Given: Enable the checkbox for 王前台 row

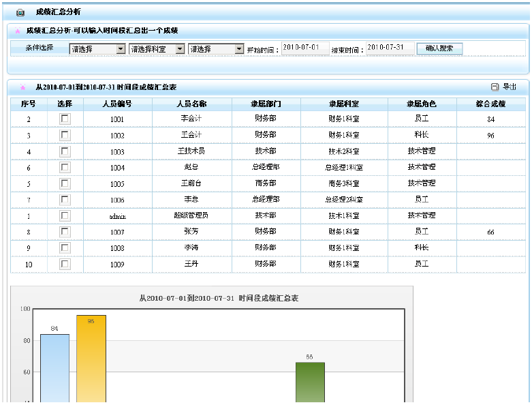Looking at the screenshot, I should point(65,183).
